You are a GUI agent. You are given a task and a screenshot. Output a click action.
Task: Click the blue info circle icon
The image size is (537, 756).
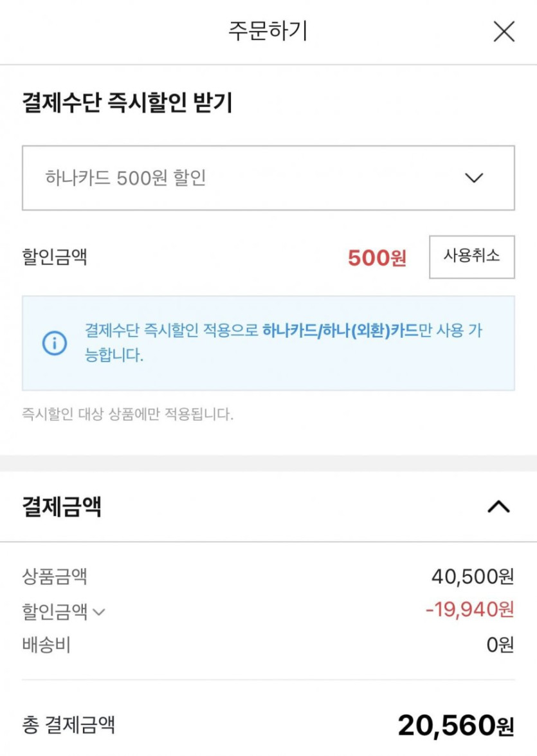pos(55,343)
